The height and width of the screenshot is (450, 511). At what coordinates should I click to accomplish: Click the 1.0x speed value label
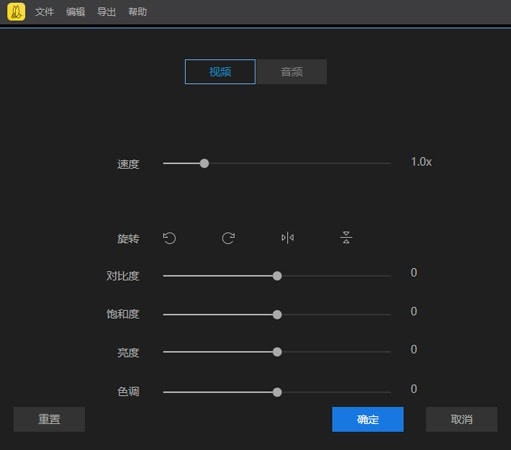click(x=421, y=162)
